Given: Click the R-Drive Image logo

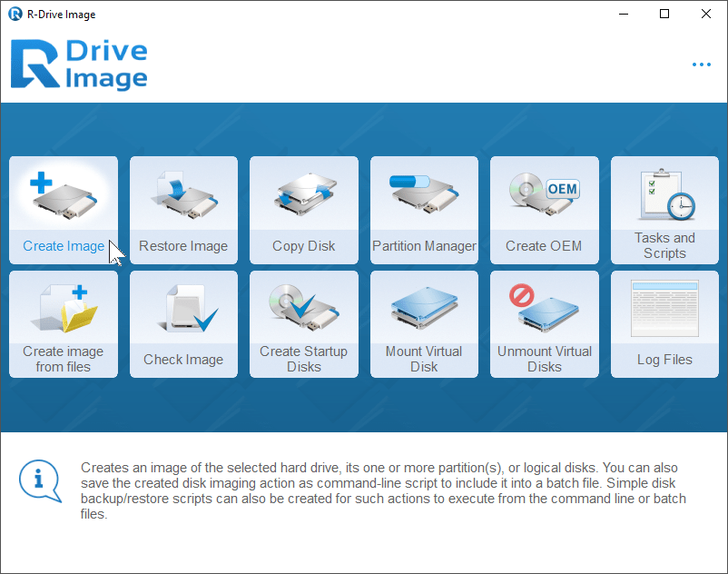Looking at the screenshot, I should pos(79,64).
